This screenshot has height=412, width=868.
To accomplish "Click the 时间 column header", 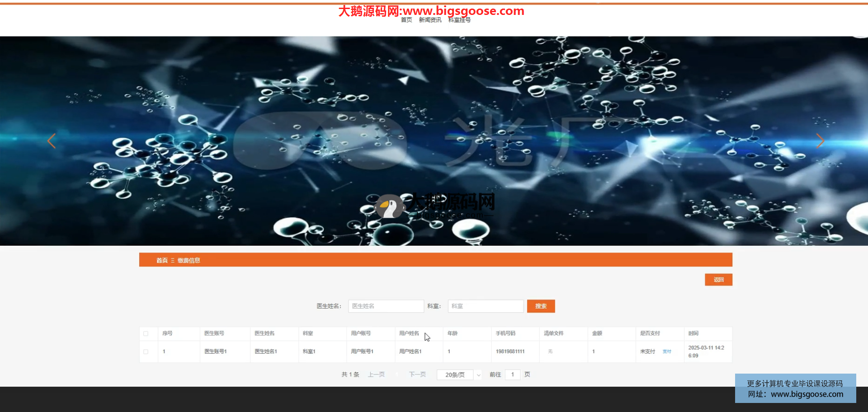I will 693,333.
